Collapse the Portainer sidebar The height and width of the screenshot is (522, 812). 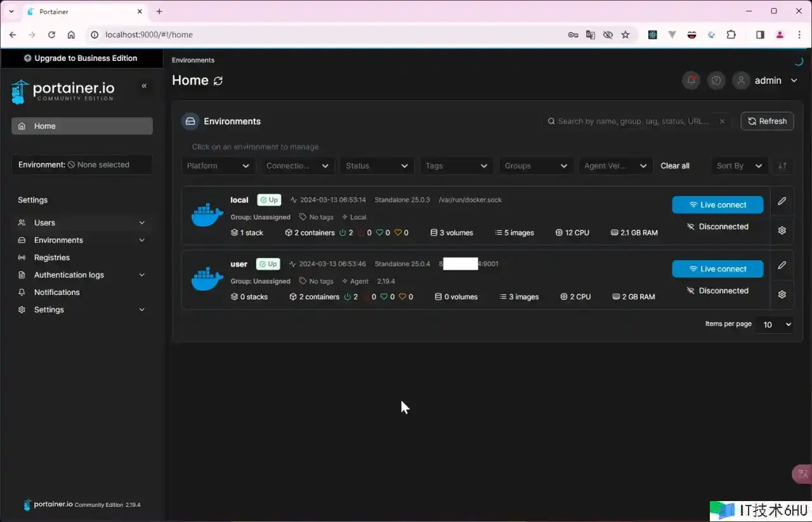(x=144, y=86)
